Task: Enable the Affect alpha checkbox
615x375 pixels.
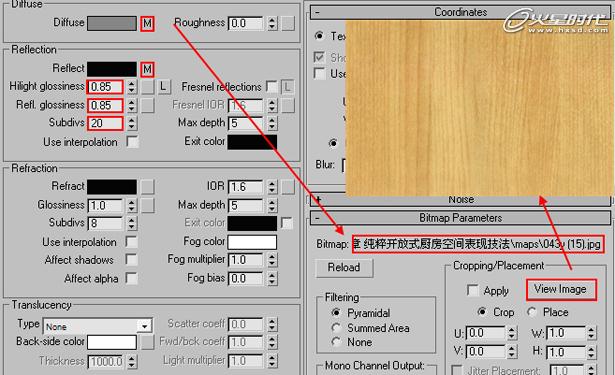Action: point(131,279)
